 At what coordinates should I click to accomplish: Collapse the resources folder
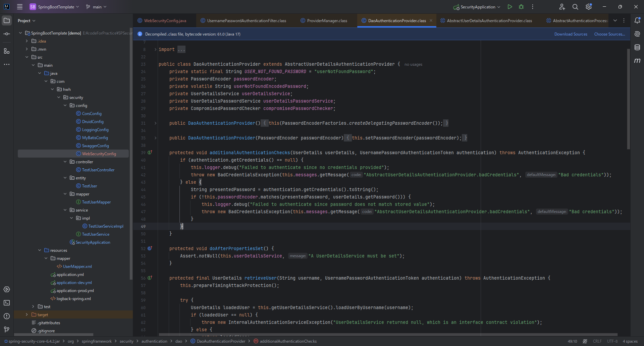[40, 250]
